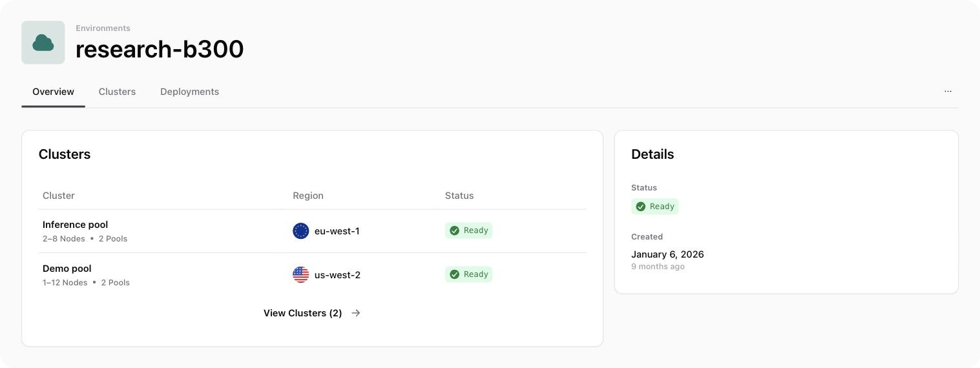Open the Demo pool cluster
The image size is (980, 368).
click(67, 269)
